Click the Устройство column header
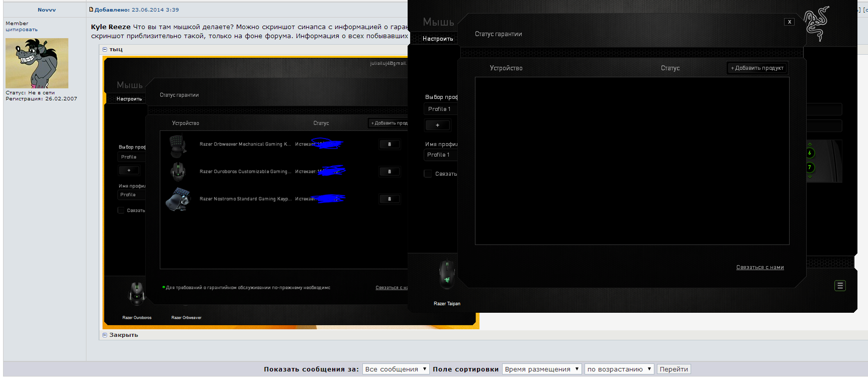This screenshot has height=377, width=868. pos(506,68)
